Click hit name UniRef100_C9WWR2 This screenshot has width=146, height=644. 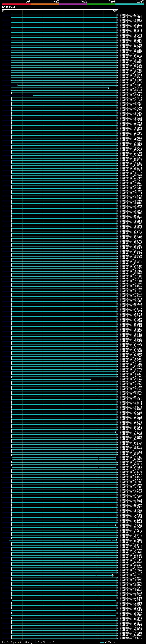tap(131, 85)
